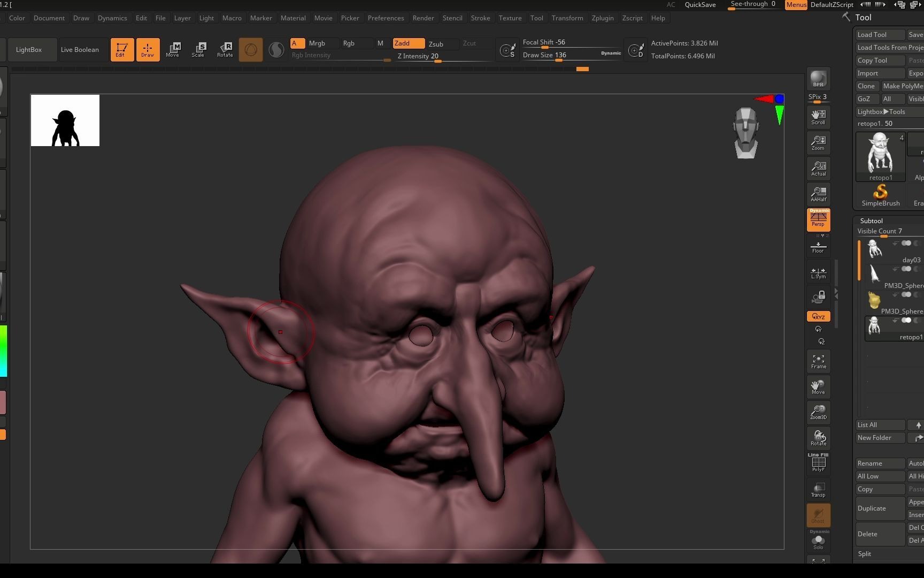Viewport: 924px width, 578px height.
Task: Open the Zplugin menu
Action: 603,18
